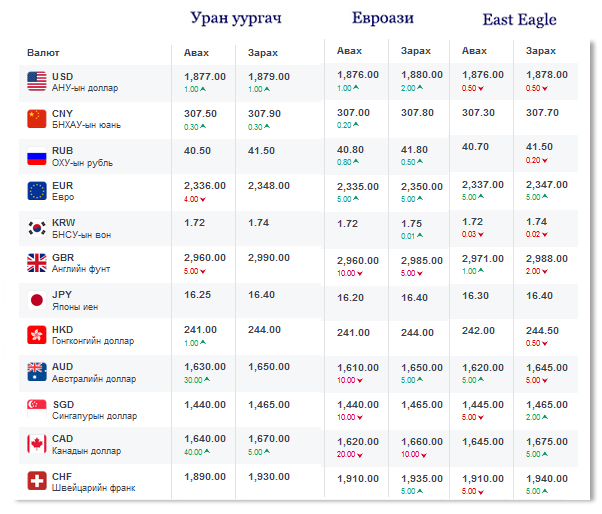Click the CHF Switzerland flag icon
This screenshot has height=514, width=602.
tap(37, 481)
